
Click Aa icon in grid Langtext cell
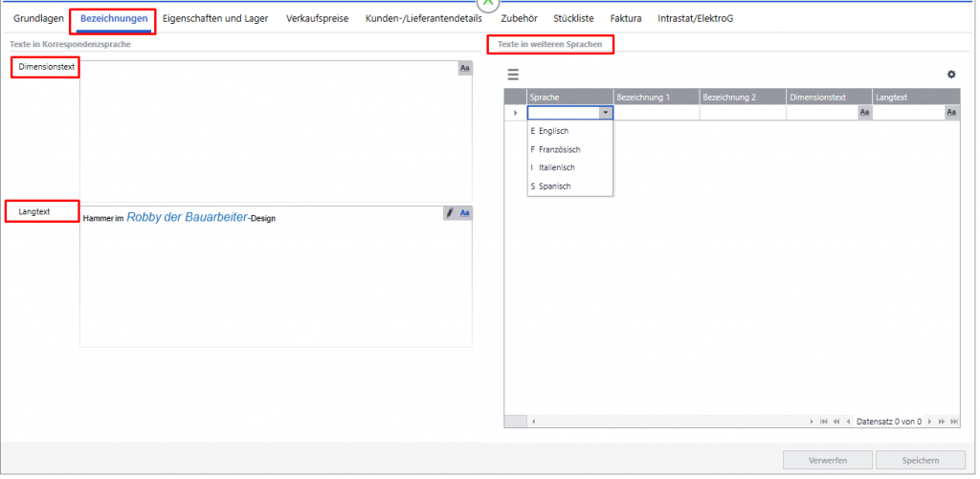[951, 113]
